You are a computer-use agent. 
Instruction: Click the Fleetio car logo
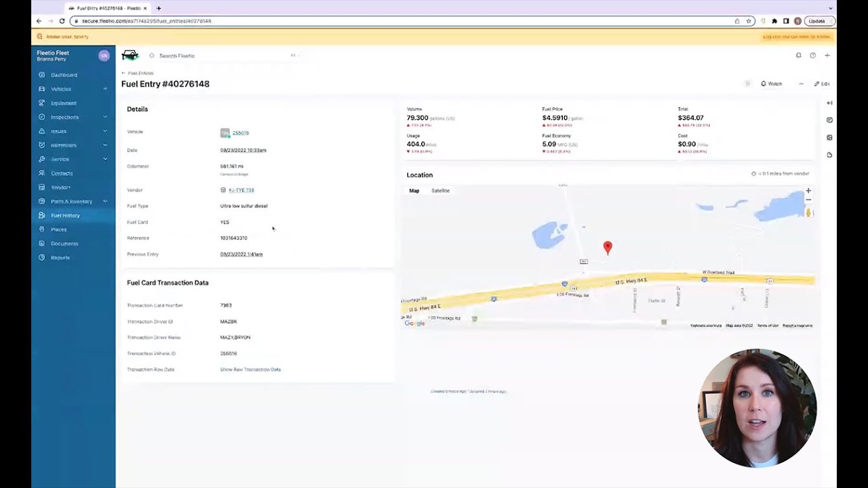(x=130, y=56)
